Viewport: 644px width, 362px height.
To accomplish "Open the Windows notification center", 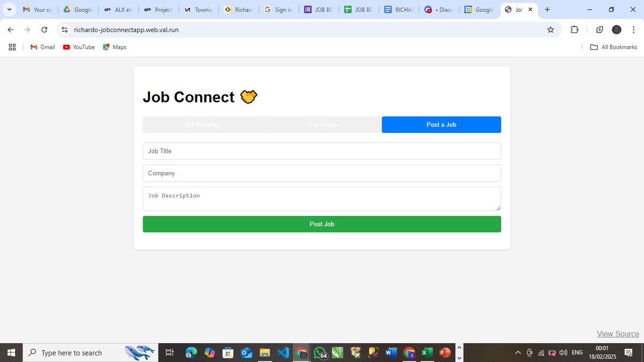I will [x=628, y=353].
